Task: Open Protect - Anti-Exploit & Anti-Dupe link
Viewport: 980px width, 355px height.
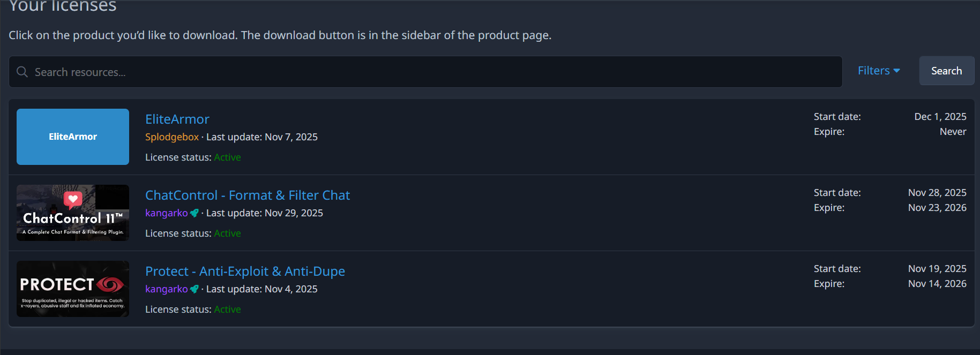Action: point(245,271)
